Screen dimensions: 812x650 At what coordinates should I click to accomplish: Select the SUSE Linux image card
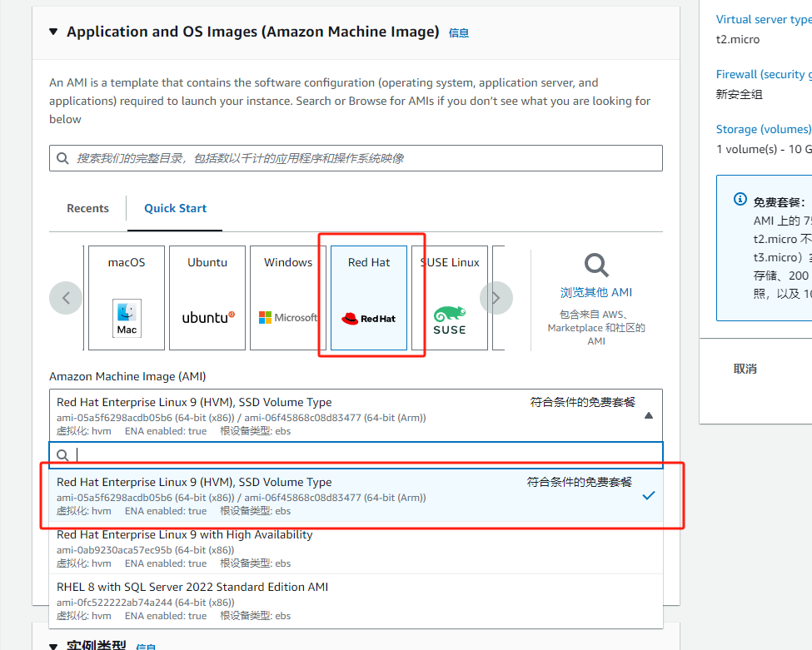pos(450,298)
